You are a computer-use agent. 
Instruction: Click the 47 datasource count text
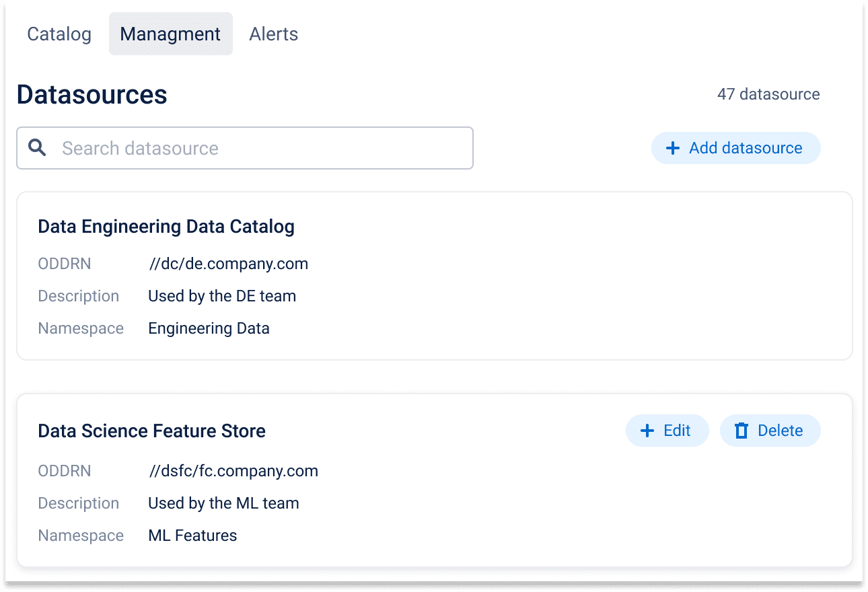tap(768, 94)
